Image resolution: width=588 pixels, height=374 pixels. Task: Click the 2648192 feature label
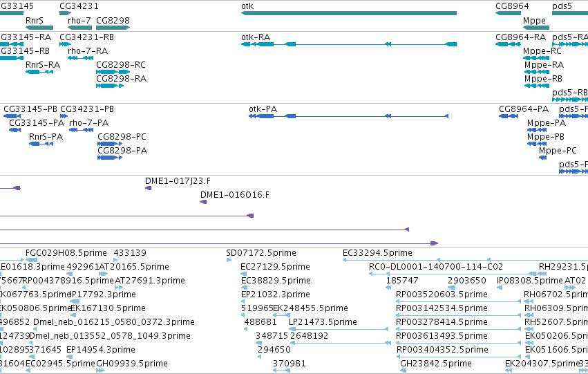309,337
